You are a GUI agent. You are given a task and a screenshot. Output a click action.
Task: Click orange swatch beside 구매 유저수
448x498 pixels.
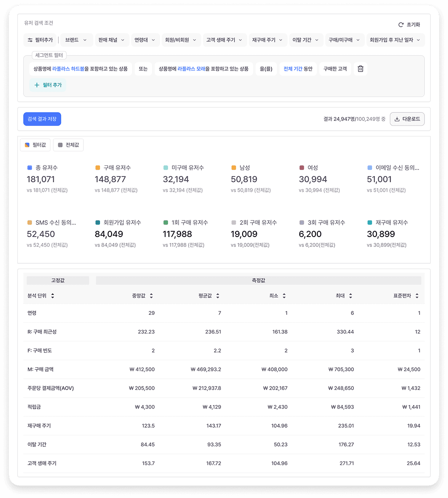[x=98, y=168]
